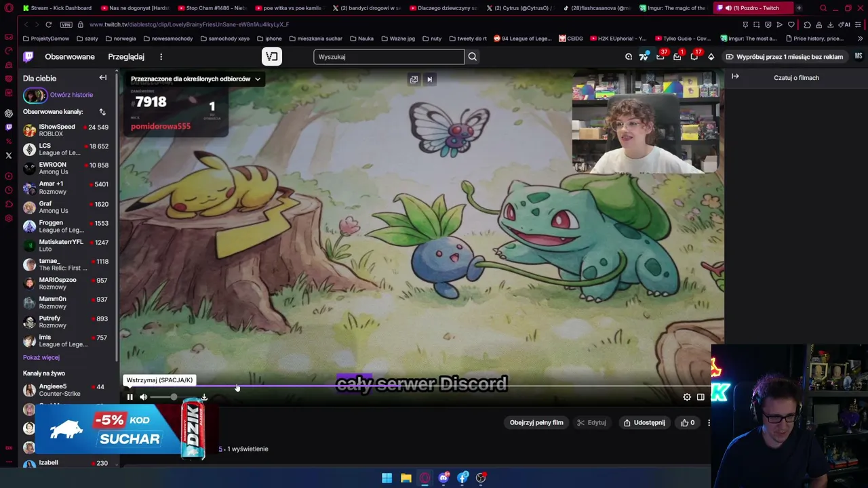The height and width of the screenshot is (488, 868).
Task: Toggle the Opera VPN badge
Action: 66,24
